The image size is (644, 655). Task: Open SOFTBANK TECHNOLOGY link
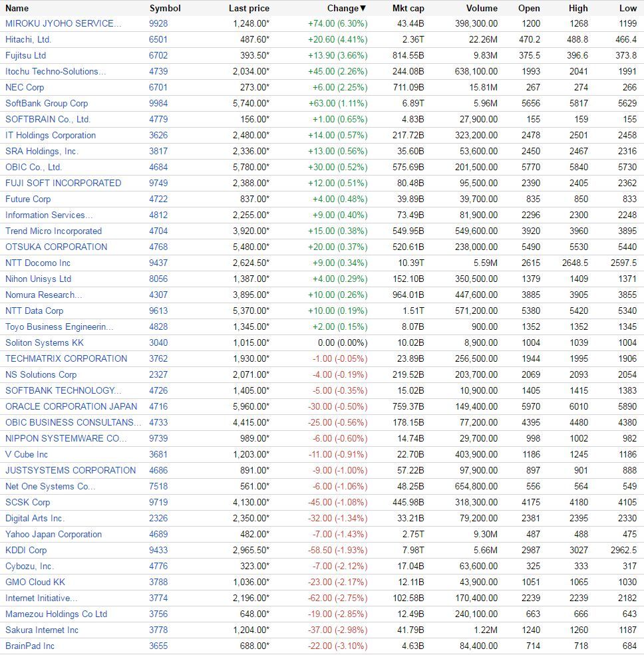pos(63,390)
